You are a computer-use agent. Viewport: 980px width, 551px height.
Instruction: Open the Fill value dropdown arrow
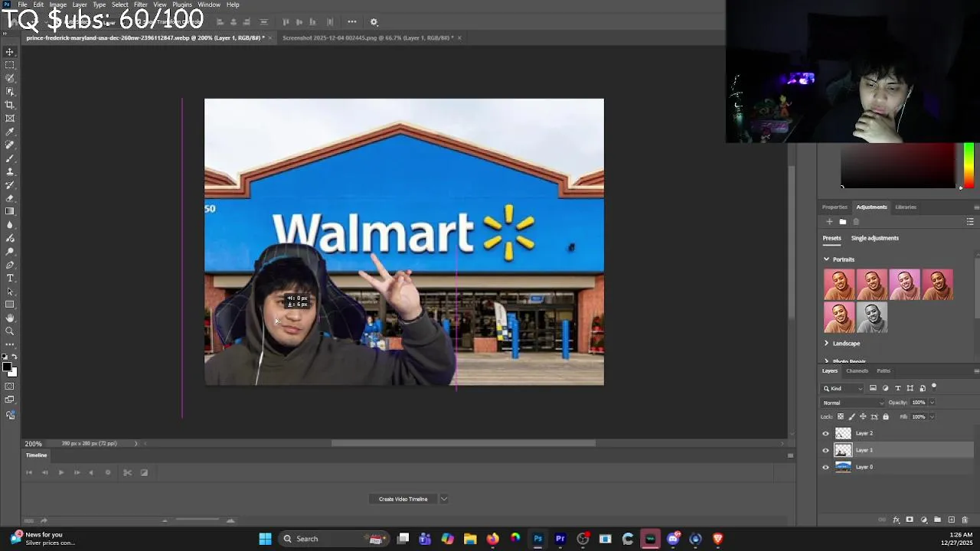pyautogui.click(x=932, y=417)
